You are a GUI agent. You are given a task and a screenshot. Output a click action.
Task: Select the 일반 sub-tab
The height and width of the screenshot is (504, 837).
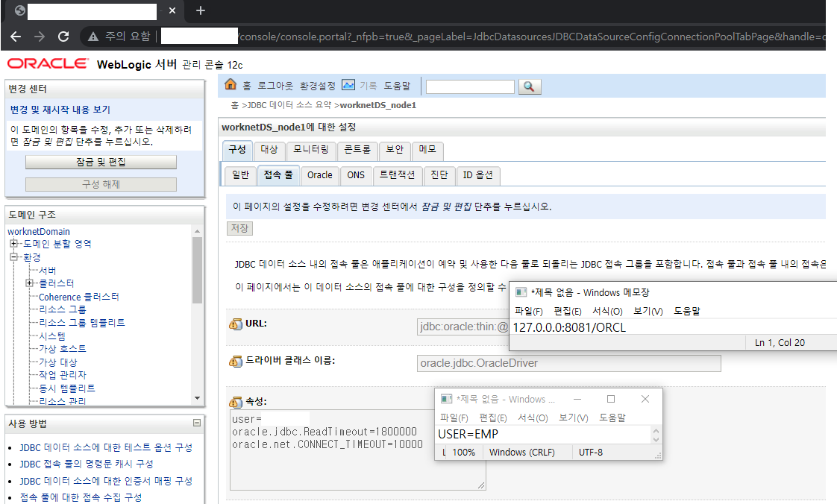pos(241,175)
